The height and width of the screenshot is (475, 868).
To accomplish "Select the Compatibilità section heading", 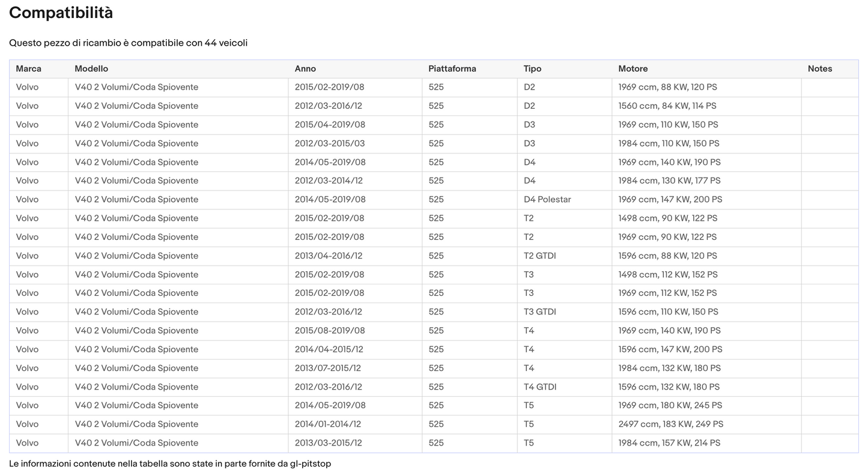I will click(x=61, y=13).
